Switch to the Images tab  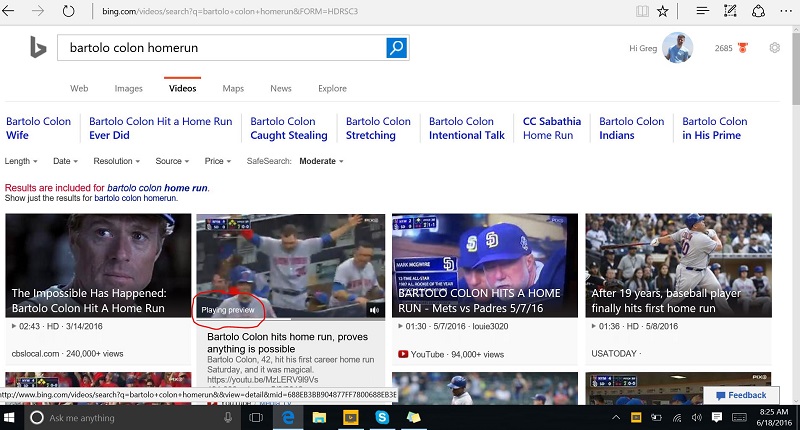pyautogui.click(x=129, y=88)
